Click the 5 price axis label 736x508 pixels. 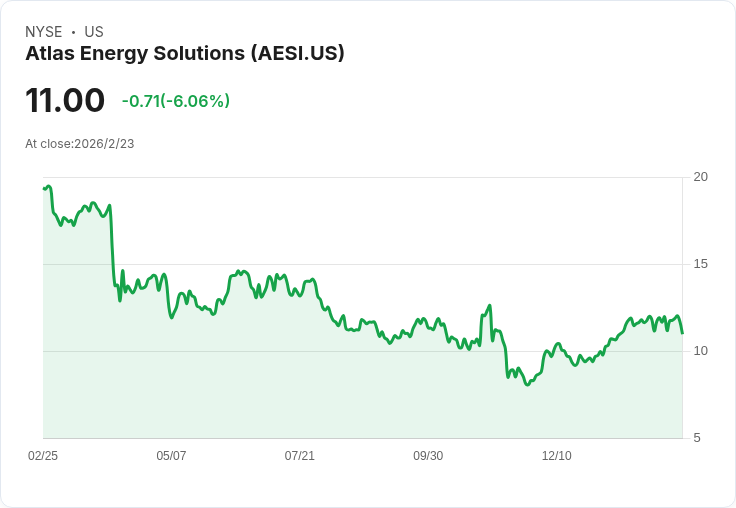[697, 438]
